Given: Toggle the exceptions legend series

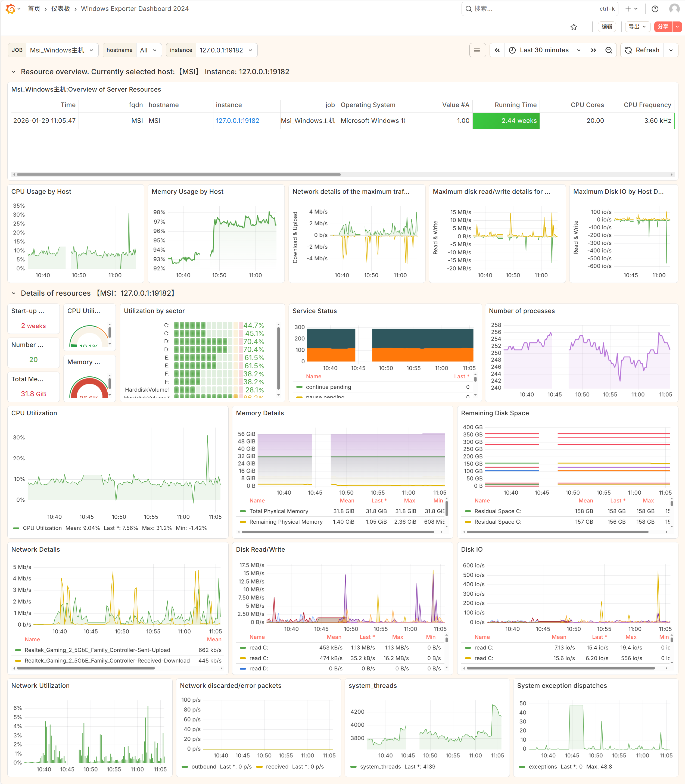Looking at the screenshot, I should coord(542,766).
